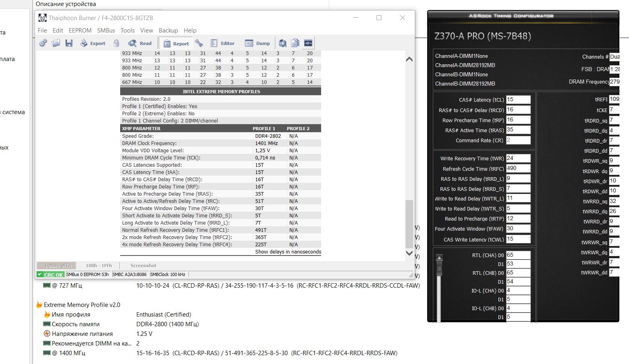
Task: Open the Backup menu
Action: (x=168, y=31)
